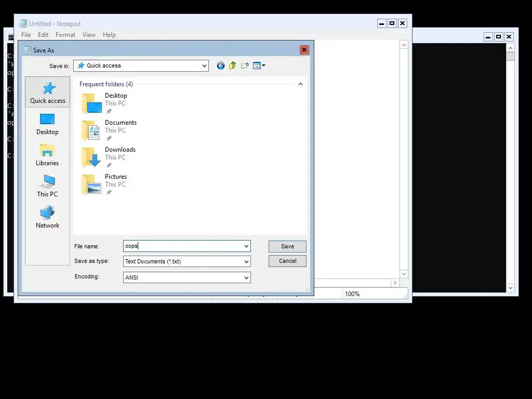This screenshot has width=532, height=399.
Task: Click the command prompt scrollbar up arrow
Action: click(x=510, y=48)
